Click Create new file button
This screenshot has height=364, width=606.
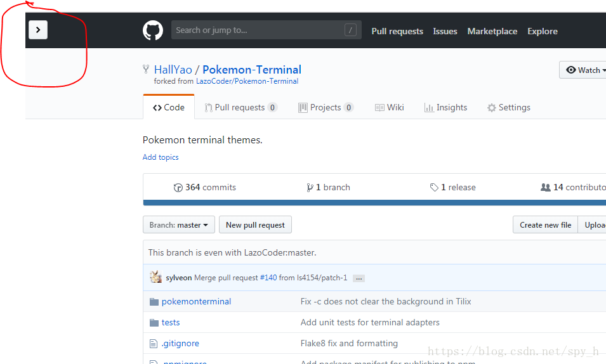pyautogui.click(x=545, y=225)
